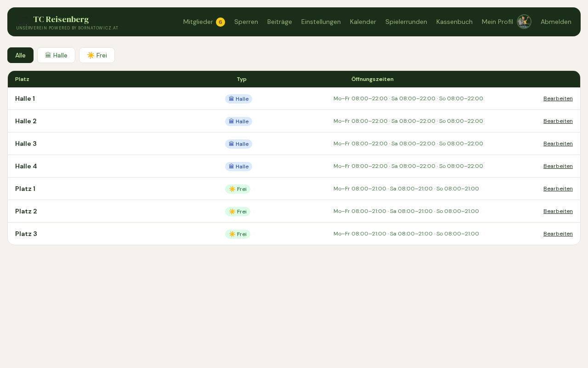588x368 pixels.
Task: Click the Öffnungszeiten column header
Action: 373,79
